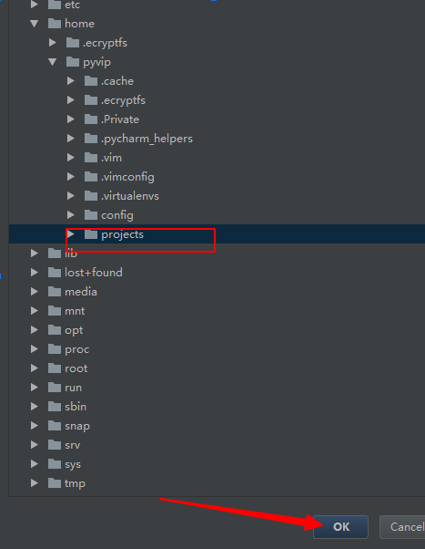The height and width of the screenshot is (549, 425).
Task: Select the .Private folder entry
Action: [x=111, y=119]
